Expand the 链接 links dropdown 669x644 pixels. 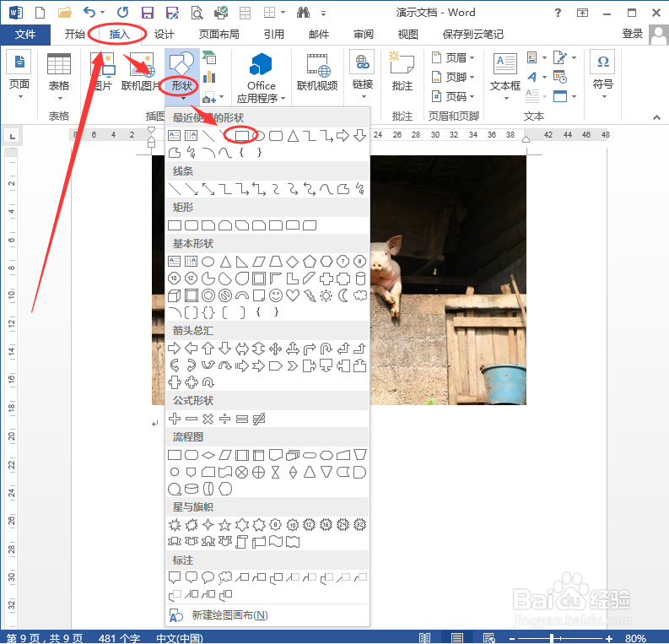[x=363, y=74]
